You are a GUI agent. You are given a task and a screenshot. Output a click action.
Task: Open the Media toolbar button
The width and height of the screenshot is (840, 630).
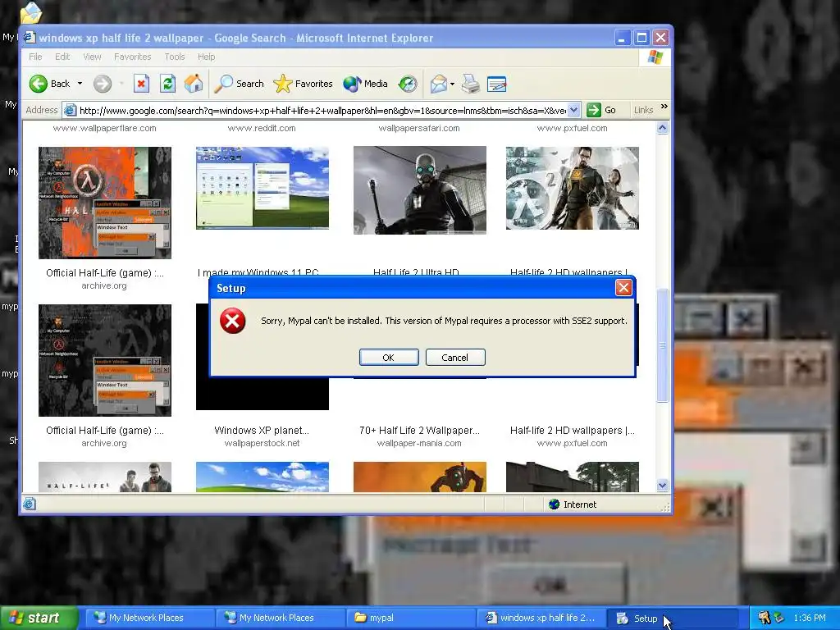point(365,84)
